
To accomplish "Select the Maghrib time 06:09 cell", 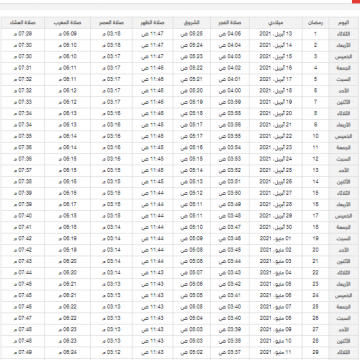I will 68,34.
